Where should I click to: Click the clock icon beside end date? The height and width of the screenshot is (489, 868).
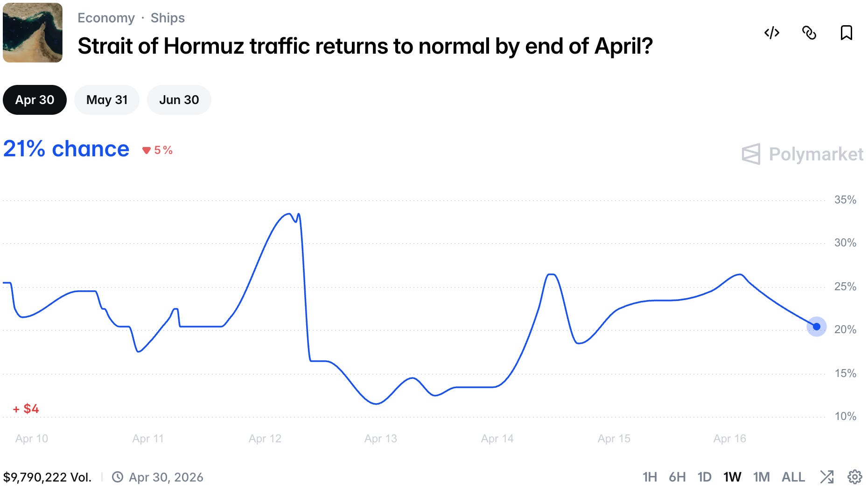(x=118, y=477)
